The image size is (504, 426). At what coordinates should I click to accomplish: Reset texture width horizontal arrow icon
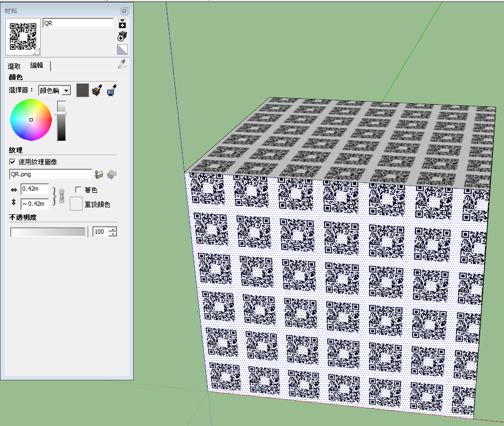pyautogui.click(x=14, y=190)
